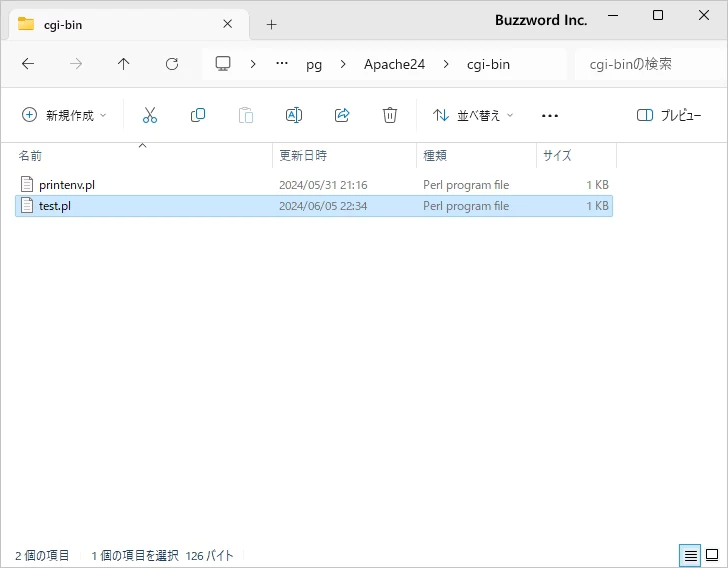The height and width of the screenshot is (568, 728).
Task: Switch to details view layout
Action: [x=690, y=555]
